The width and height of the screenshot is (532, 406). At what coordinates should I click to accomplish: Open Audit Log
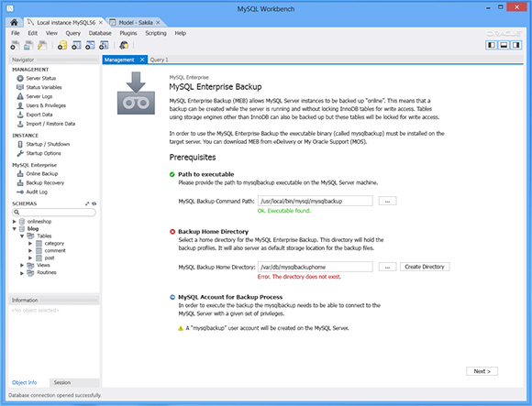32,192
